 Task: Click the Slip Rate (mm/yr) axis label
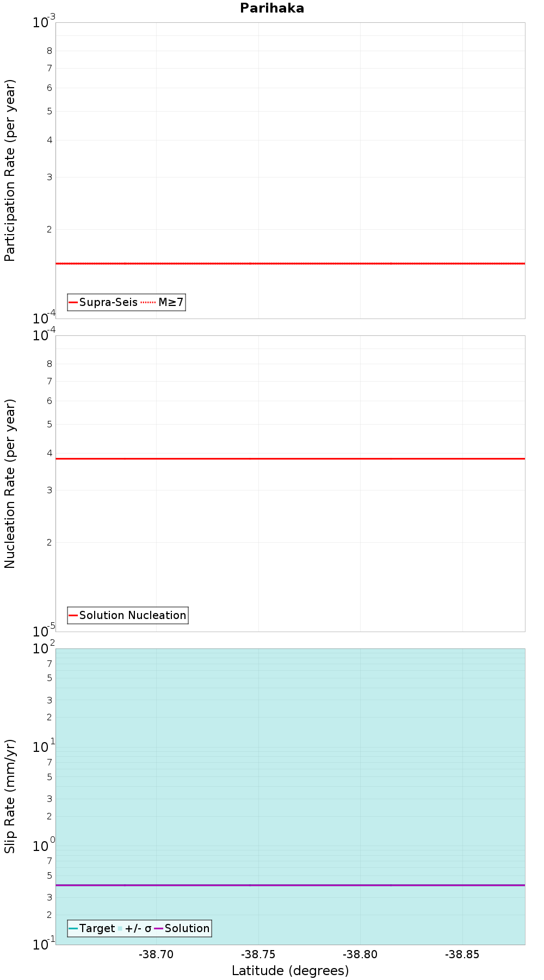(x=10, y=796)
